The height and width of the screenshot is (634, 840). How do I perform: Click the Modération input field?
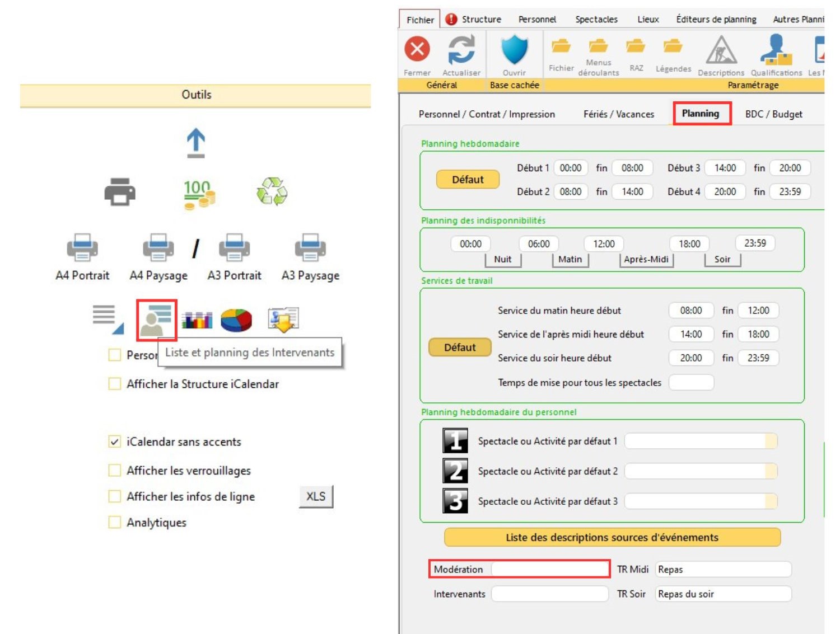coord(550,569)
